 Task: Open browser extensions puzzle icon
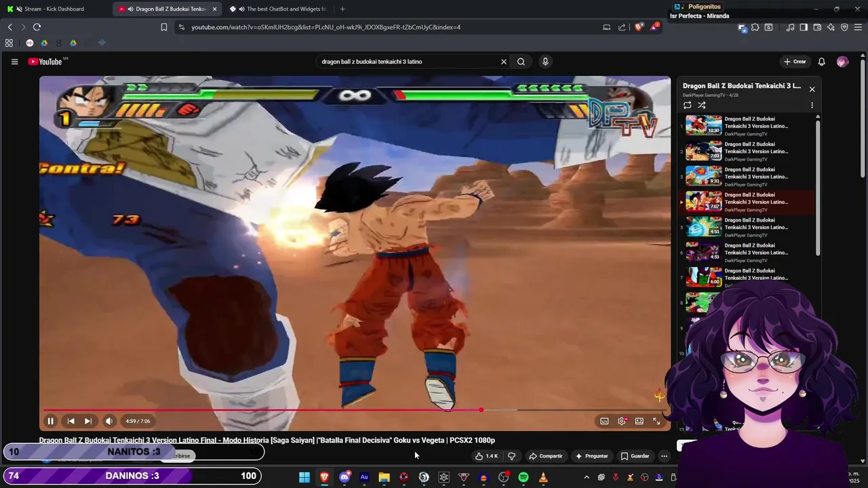click(755, 27)
